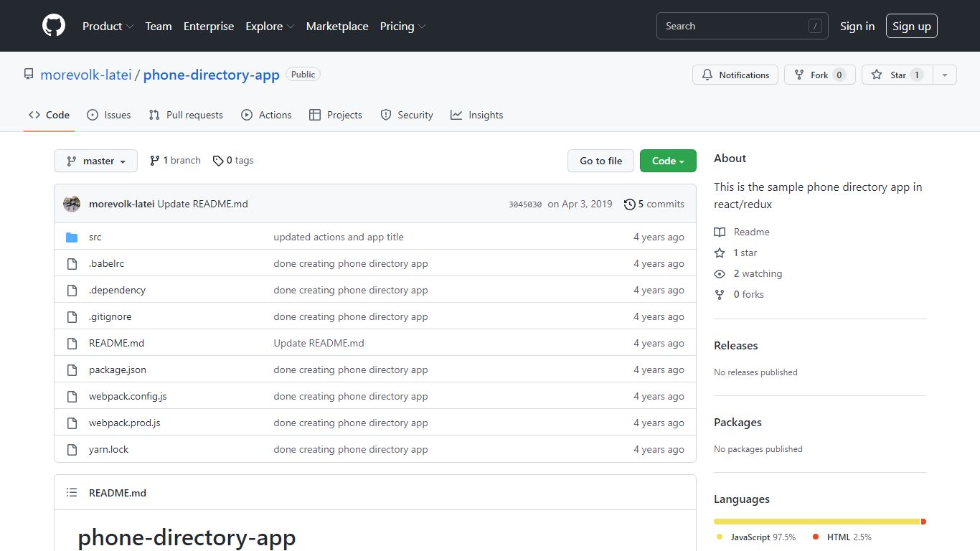Image resolution: width=980 pixels, height=551 pixels.
Task: Open the webpack.prod.js file
Action: click(125, 423)
